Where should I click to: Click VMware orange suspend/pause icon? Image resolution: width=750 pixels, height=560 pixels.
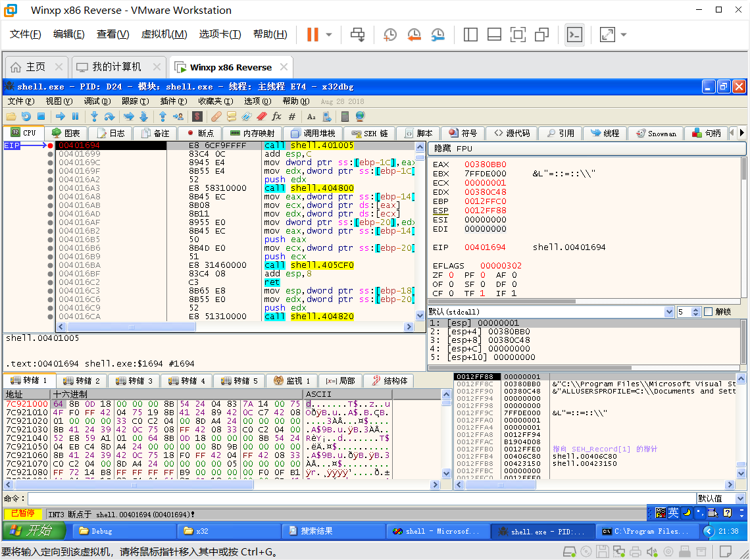tap(312, 34)
